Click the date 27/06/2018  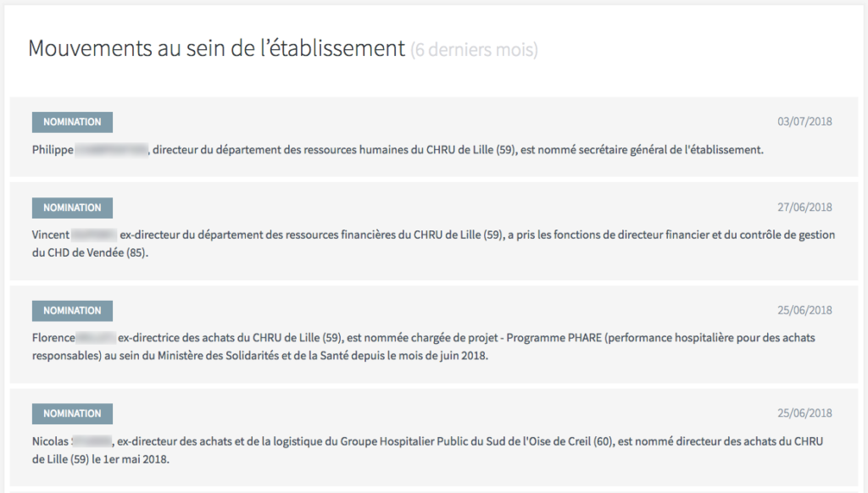tap(804, 208)
